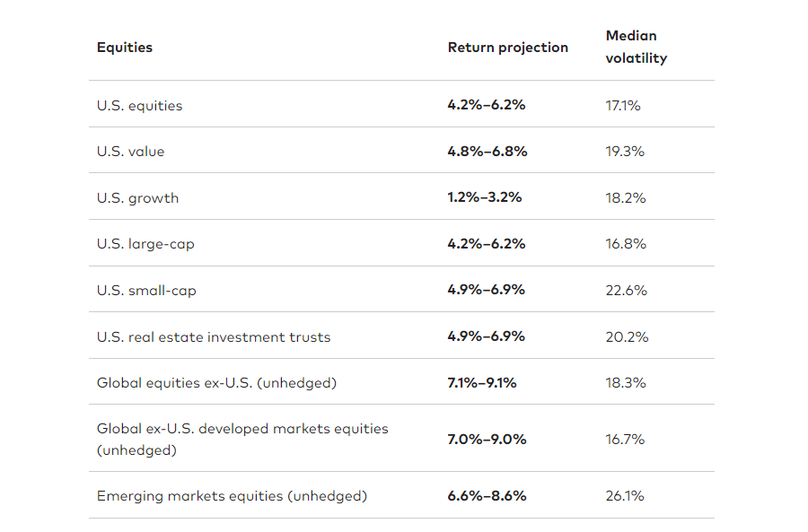Click the 7.1%–9.1% return projection value
The height and width of the screenshot is (532, 808).
tap(481, 383)
